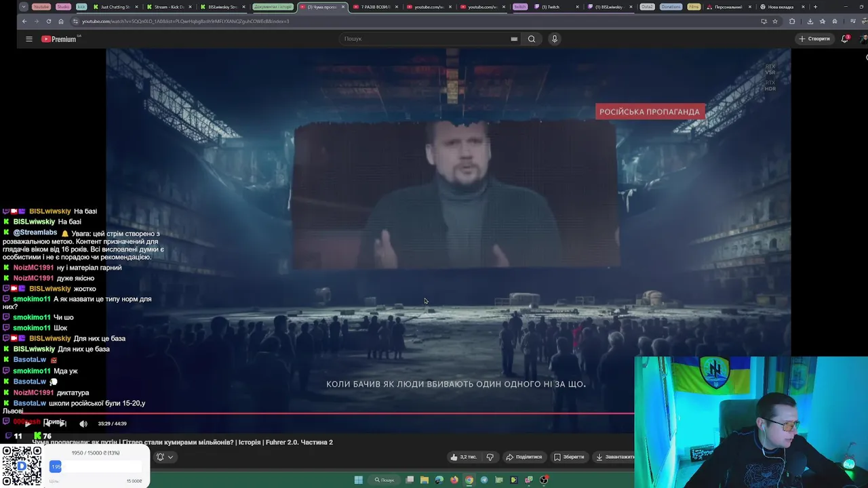Open OBS Studio from taskbar
868x488 pixels.
click(544, 480)
